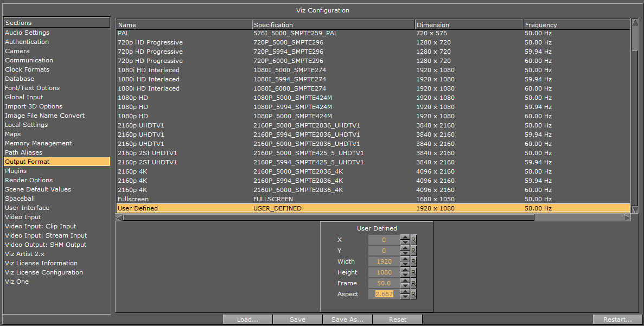Open the Communication section
Screen dimensions: 644x326
tap(56, 60)
